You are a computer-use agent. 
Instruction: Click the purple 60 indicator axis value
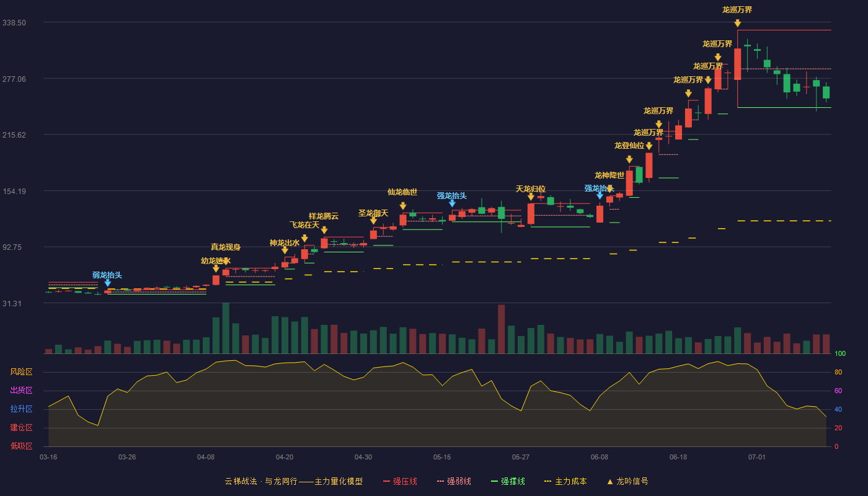(x=838, y=391)
